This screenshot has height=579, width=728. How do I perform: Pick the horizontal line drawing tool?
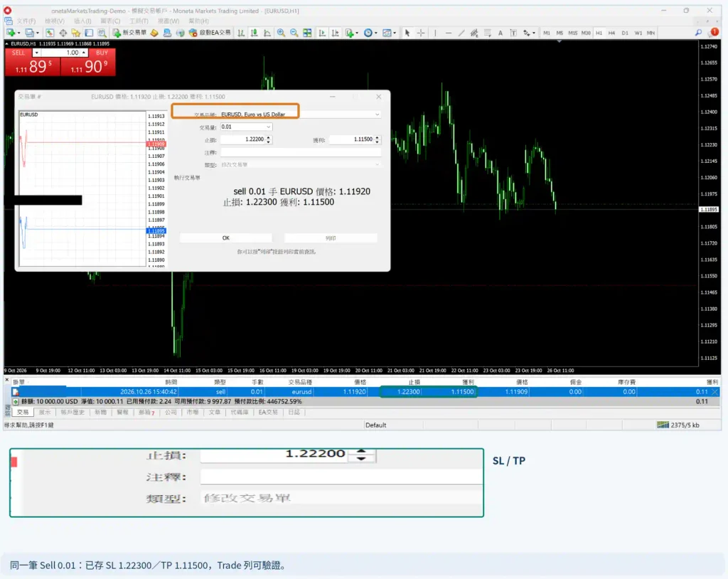tap(448, 33)
